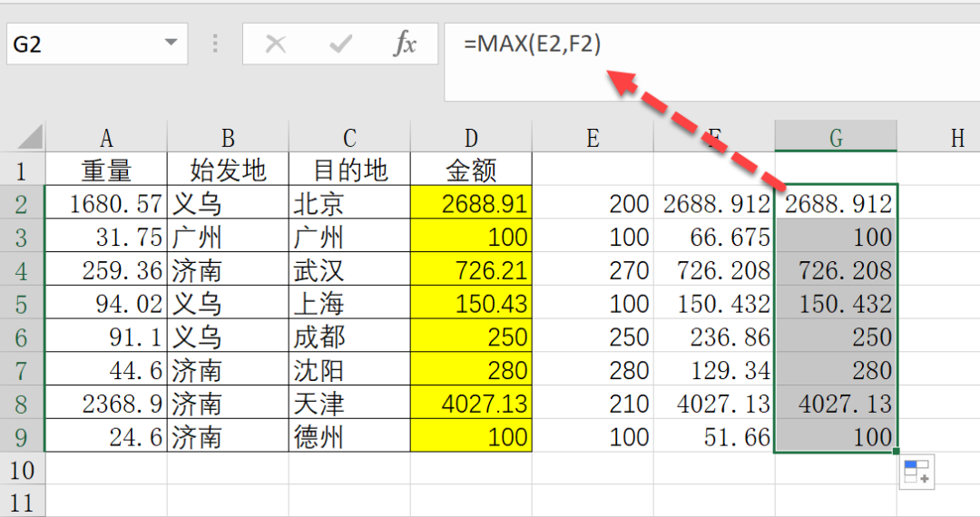Select column G cell 150.432
980x517 pixels.
pos(836,304)
